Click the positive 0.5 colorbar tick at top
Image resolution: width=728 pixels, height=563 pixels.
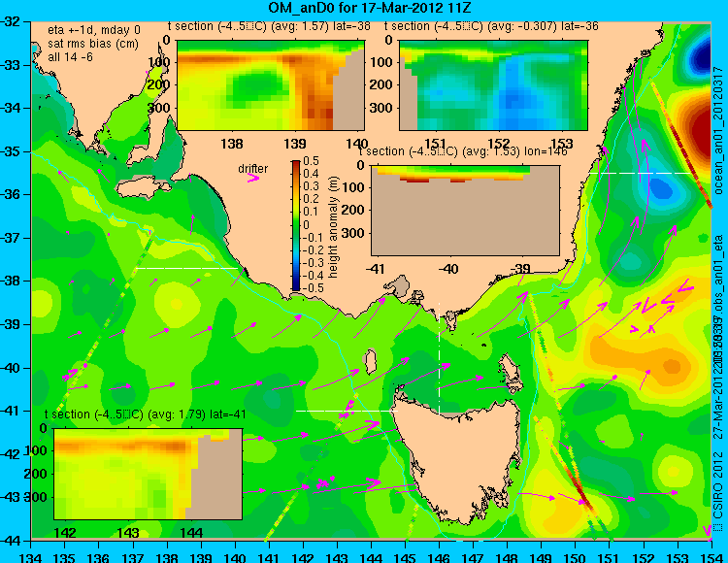tap(311, 161)
